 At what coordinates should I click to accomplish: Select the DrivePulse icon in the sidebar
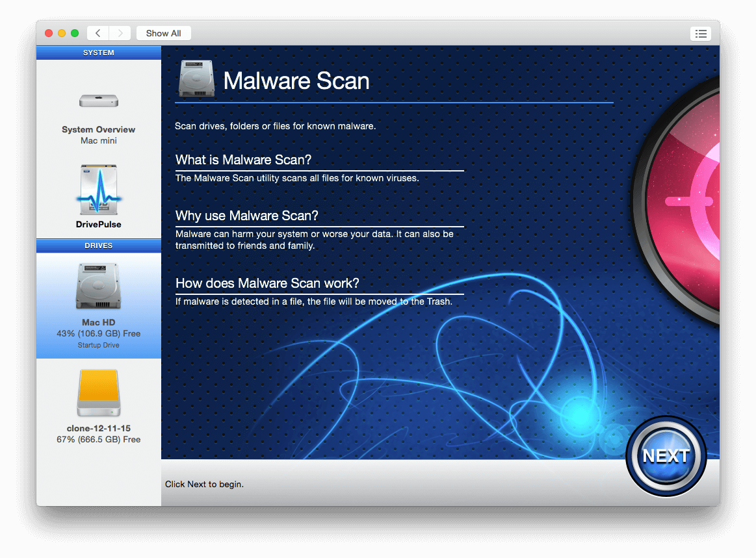point(98,189)
